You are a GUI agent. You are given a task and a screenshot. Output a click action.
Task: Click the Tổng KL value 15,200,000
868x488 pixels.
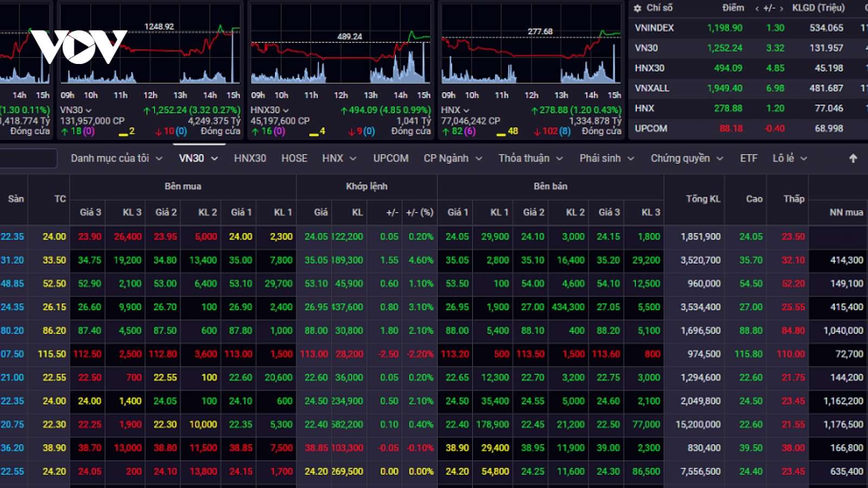click(x=698, y=425)
